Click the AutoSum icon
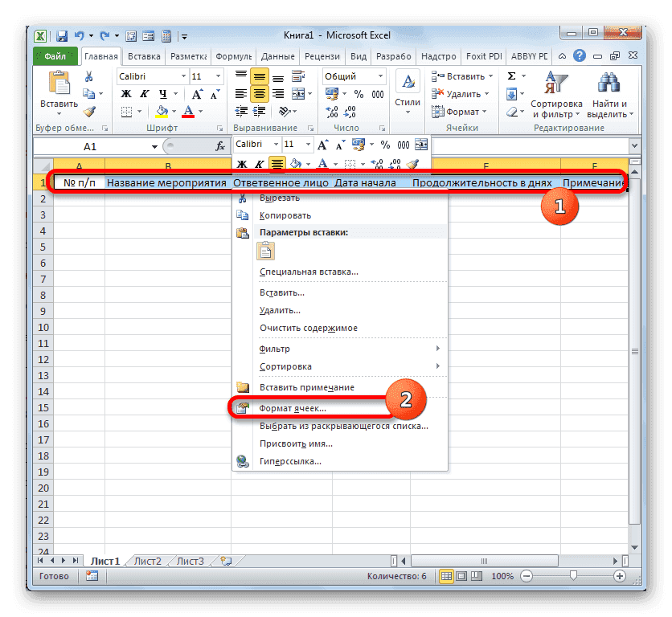672x617 pixels. 511,76
